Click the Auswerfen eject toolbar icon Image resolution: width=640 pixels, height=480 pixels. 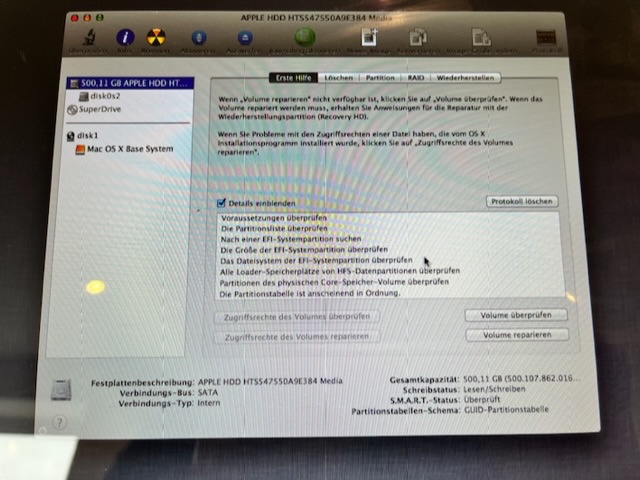pos(245,38)
